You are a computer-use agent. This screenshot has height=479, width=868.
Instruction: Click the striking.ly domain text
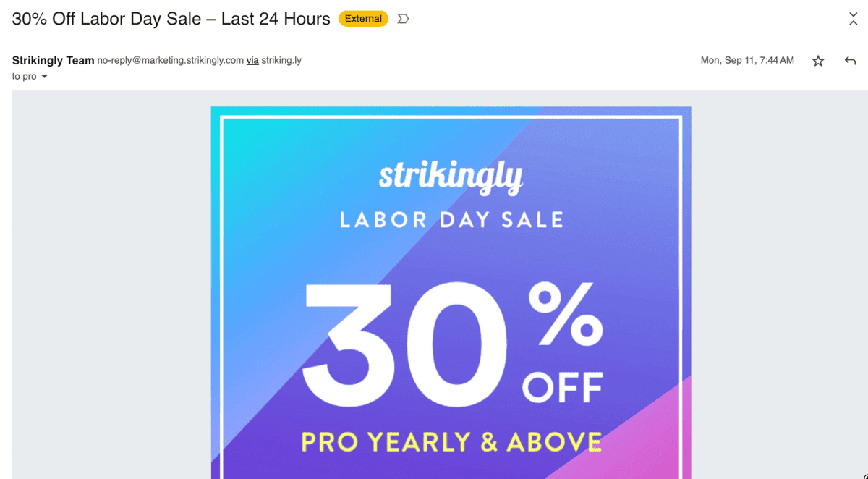[x=281, y=61]
